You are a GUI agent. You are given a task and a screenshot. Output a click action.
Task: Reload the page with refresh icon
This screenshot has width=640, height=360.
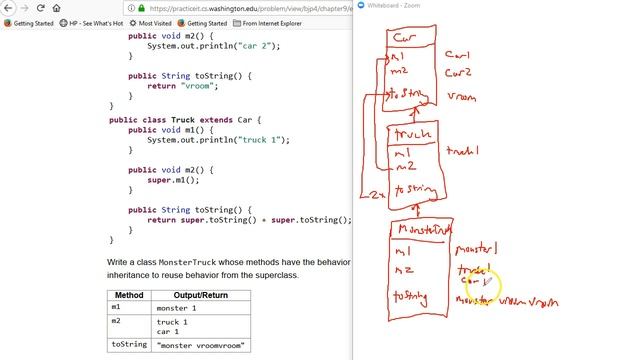pos(40,8)
